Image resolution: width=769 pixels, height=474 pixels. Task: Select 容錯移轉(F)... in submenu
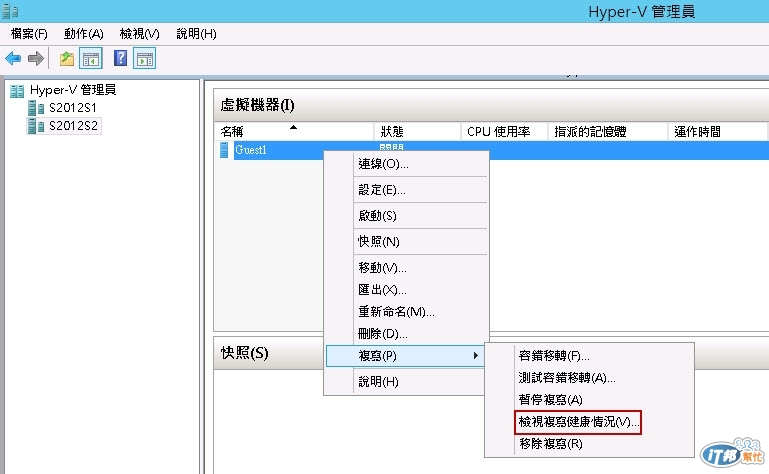pos(590,356)
